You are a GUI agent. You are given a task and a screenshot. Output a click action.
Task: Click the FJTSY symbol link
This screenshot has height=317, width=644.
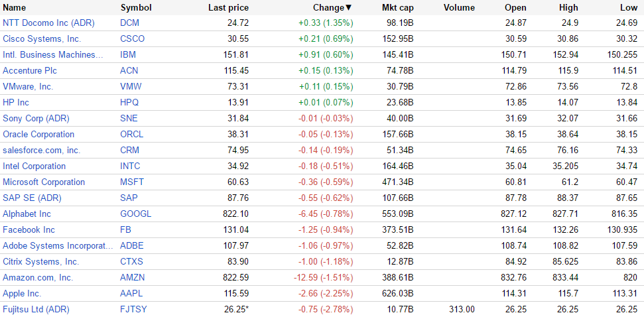133,310
